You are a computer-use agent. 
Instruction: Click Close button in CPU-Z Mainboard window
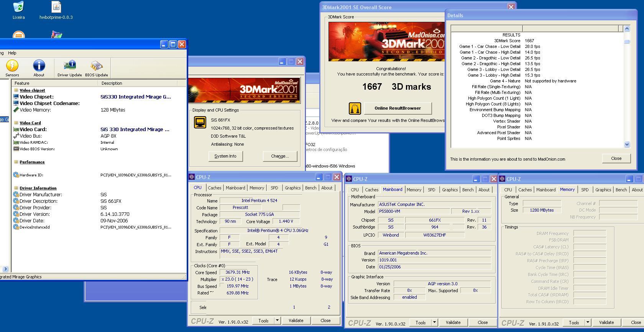(x=483, y=322)
